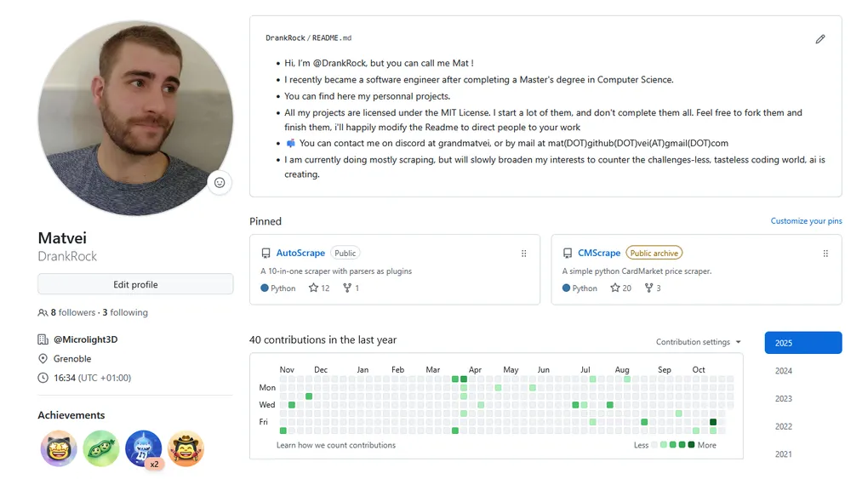Switch to 2023 contributions year
This screenshot has height=479, width=868.
point(784,399)
